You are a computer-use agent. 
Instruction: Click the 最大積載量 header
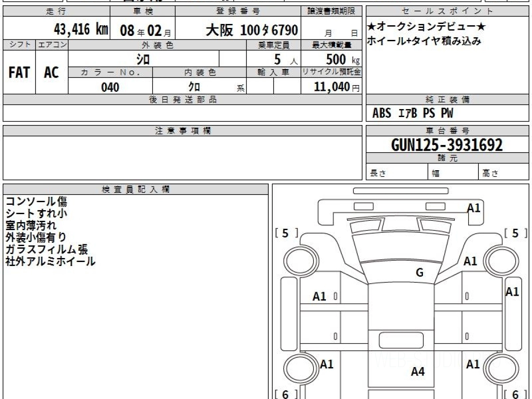332,45
